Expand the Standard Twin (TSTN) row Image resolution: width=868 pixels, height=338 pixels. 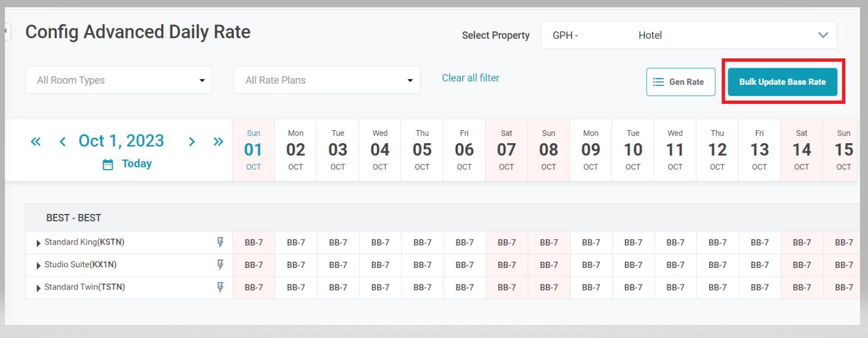pyautogui.click(x=39, y=288)
